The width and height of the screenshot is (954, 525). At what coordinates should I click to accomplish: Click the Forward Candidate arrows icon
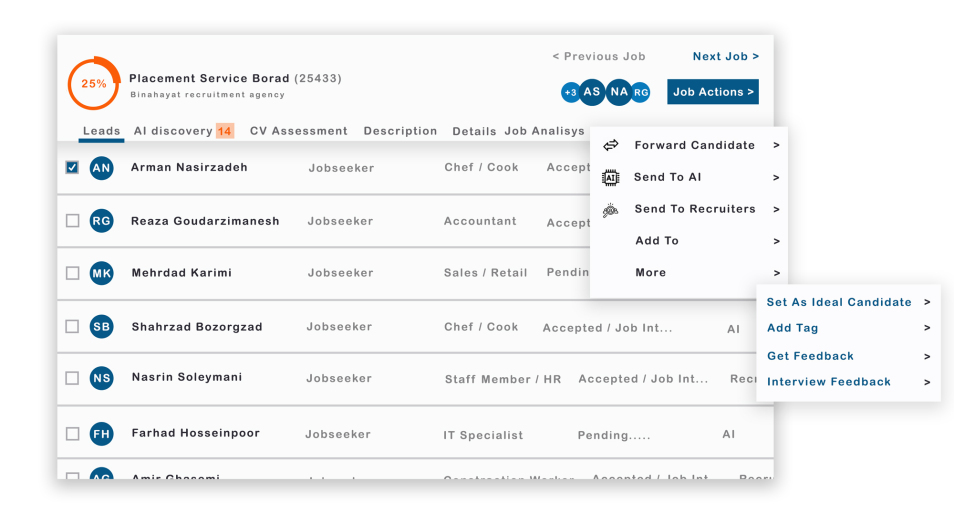click(610, 146)
